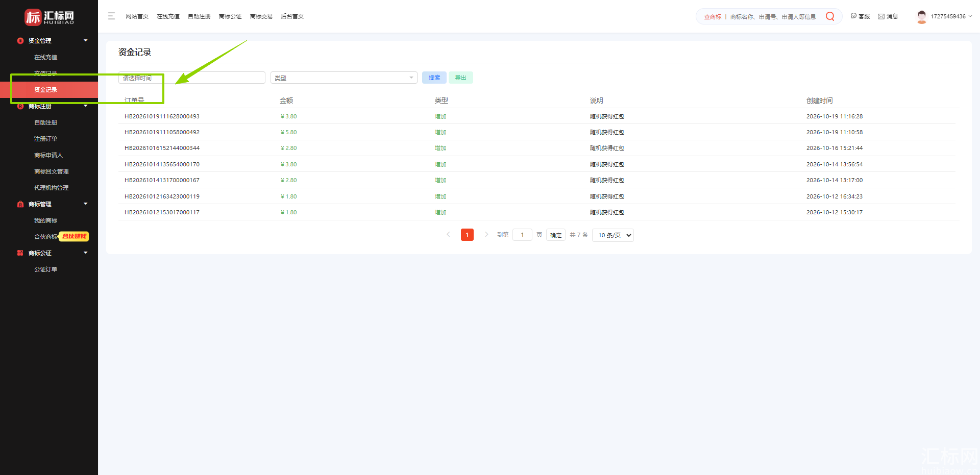Screen dimensions: 980x475
Task: Open messages (消息) envelope icon
Action: click(x=881, y=16)
